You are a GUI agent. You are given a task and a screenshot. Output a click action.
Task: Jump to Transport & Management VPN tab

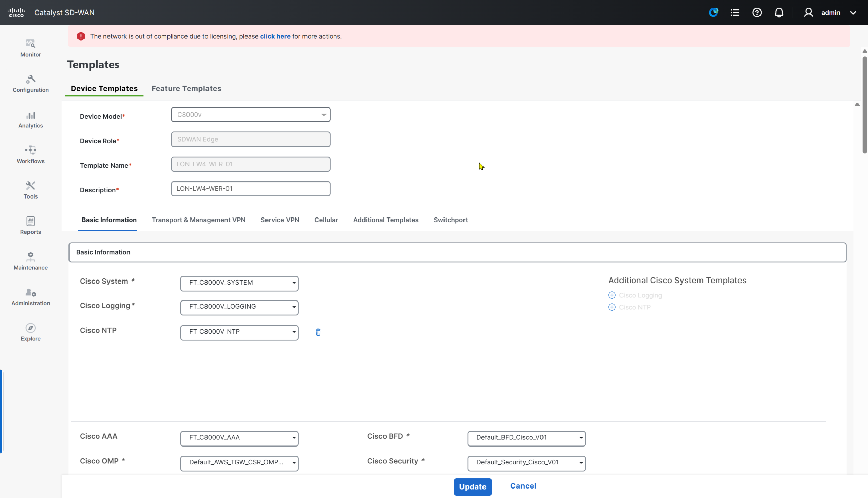coord(198,220)
